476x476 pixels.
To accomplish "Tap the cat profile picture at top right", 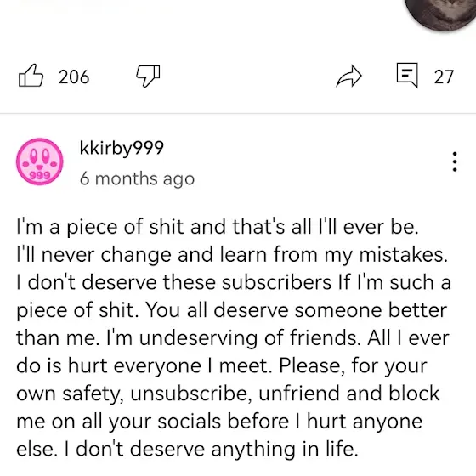I will tap(440, 14).
